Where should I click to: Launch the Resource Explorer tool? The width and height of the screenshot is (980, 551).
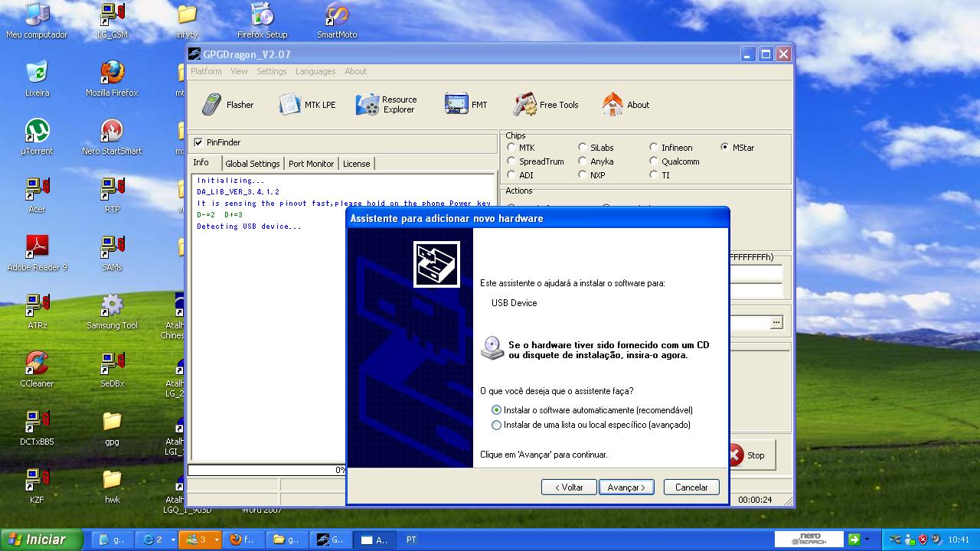tap(387, 105)
